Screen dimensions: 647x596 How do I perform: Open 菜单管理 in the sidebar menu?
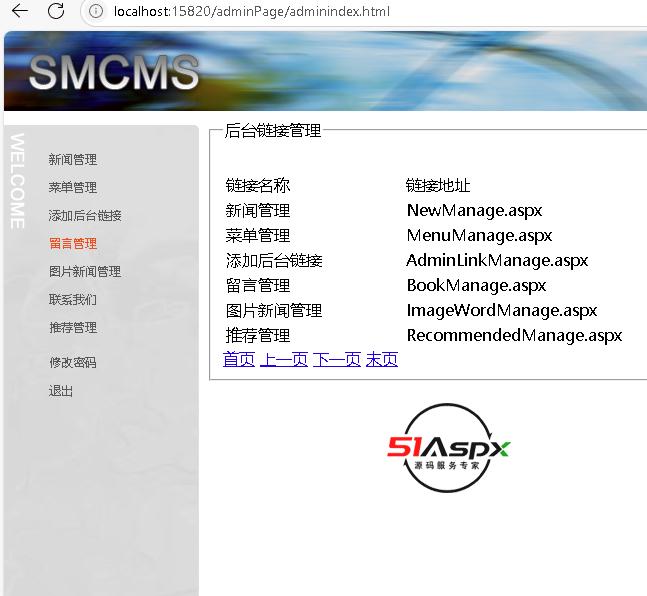(x=73, y=187)
